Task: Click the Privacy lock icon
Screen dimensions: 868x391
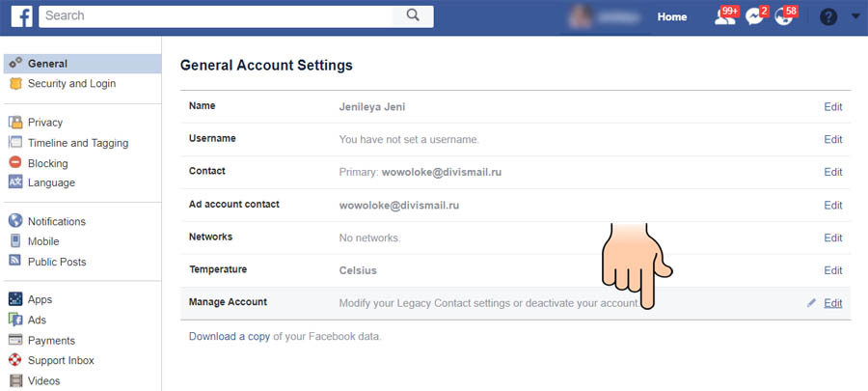Action: [16, 123]
